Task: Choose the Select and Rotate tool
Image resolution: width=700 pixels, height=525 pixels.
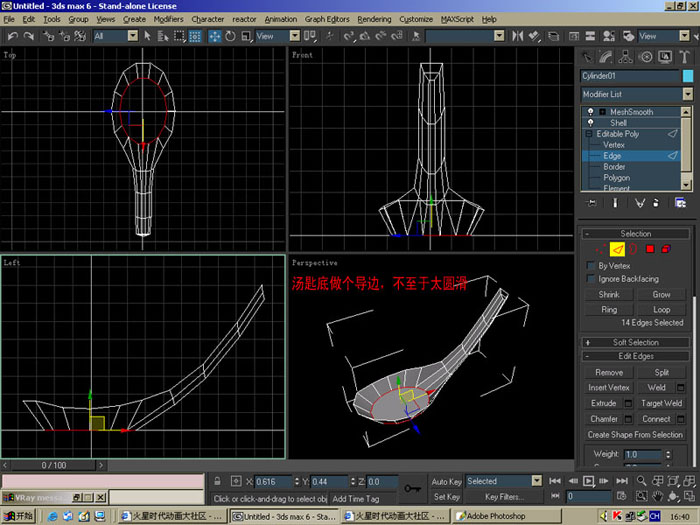Action: click(x=230, y=36)
